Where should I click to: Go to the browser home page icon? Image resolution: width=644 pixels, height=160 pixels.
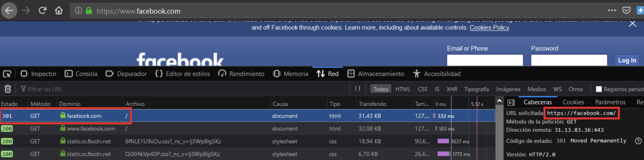[59, 11]
